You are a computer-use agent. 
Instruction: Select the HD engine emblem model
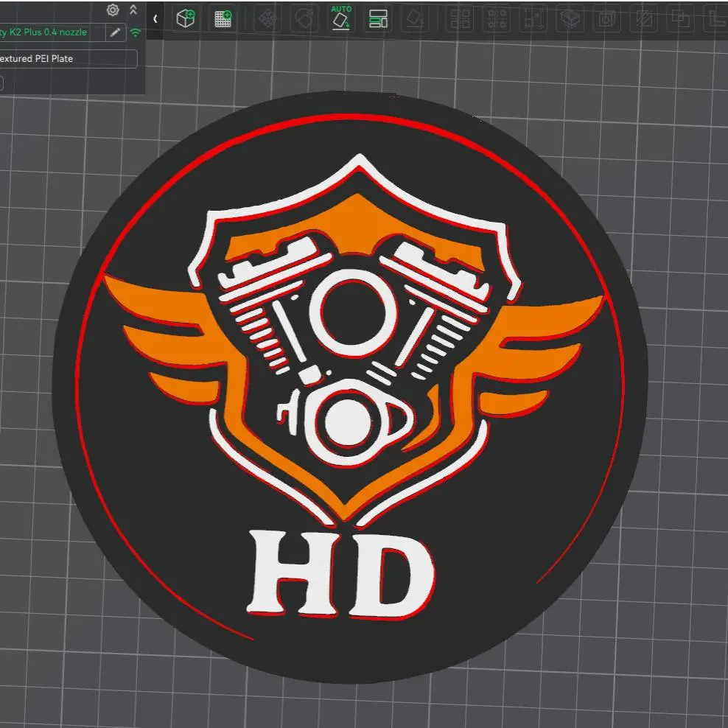coord(349,386)
